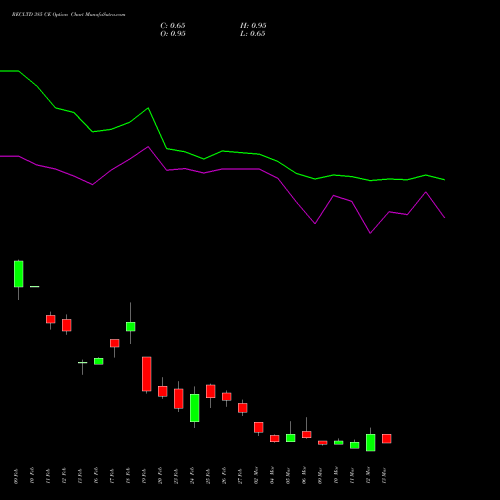Click the purple line lowest dip near 12 Mar
The width and height of the screenshot is (500, 500).
(370, 233)
